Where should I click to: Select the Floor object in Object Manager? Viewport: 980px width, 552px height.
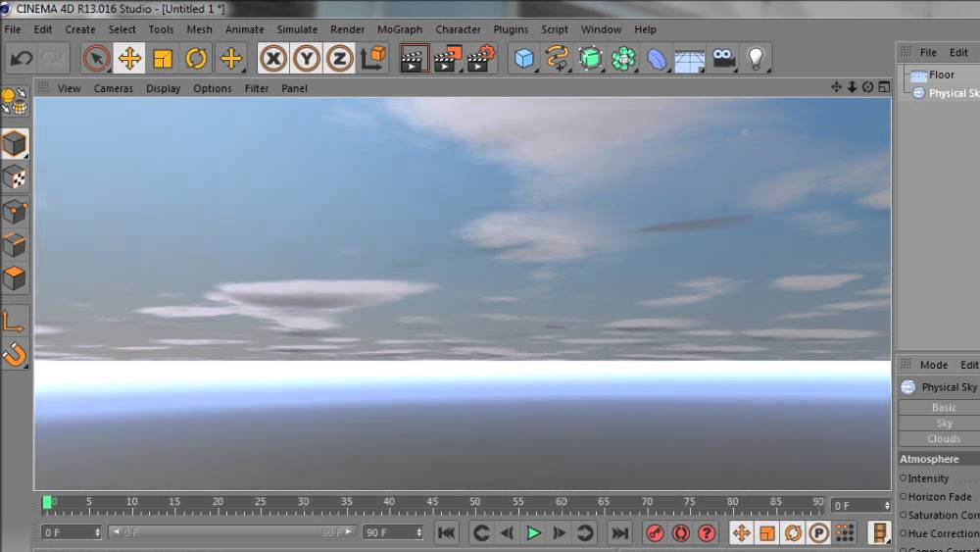click(x=941, y=75)
